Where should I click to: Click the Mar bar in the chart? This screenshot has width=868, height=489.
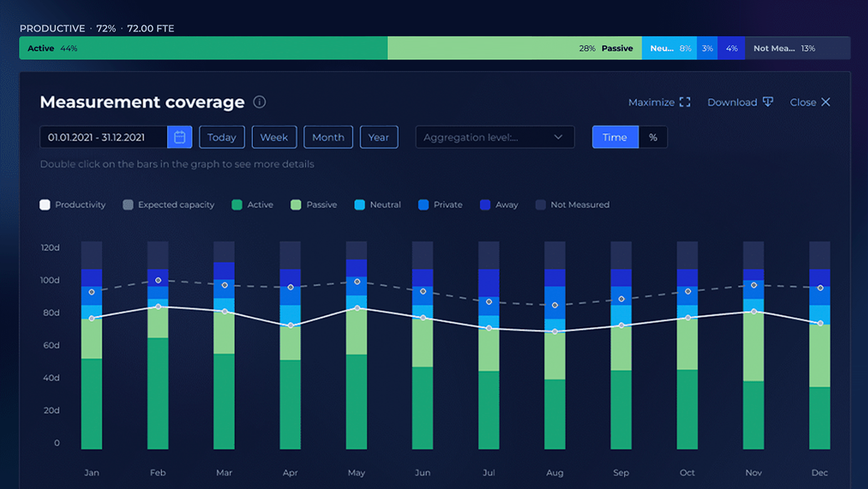[224, 346]
